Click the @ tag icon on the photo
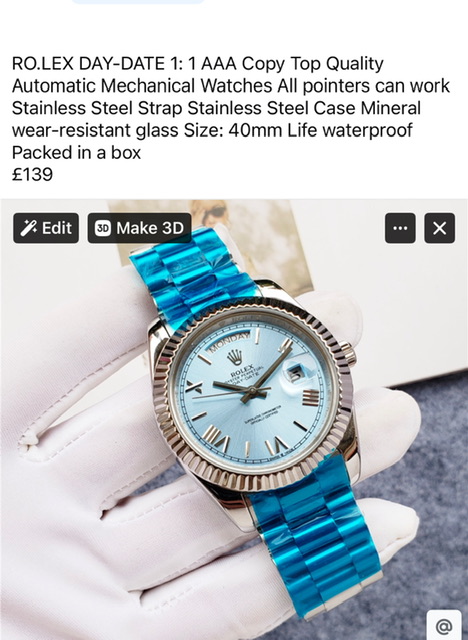 click(444, 625)
